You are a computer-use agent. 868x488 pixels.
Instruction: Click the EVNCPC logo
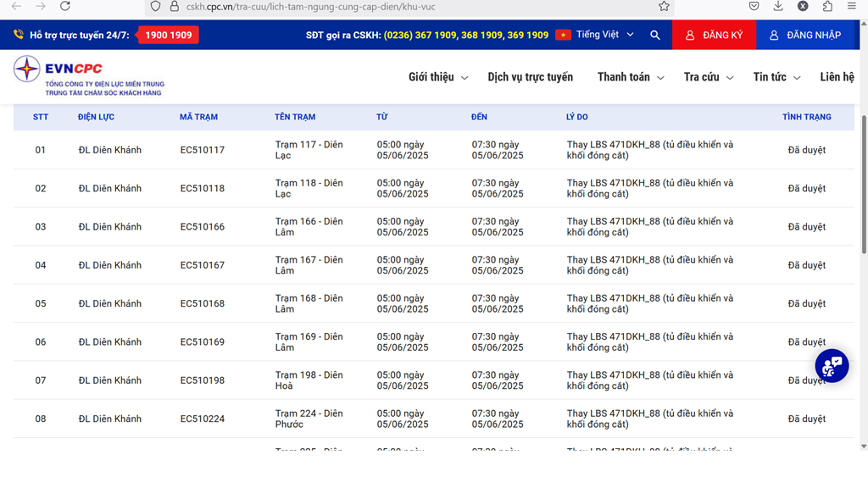(x=88, y=73)
